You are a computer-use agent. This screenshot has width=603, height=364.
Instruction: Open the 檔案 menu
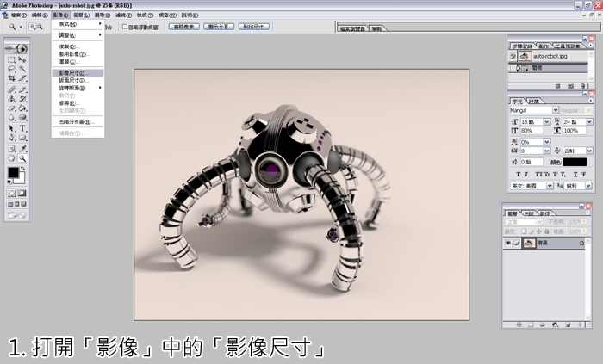[x=18, y=15]
